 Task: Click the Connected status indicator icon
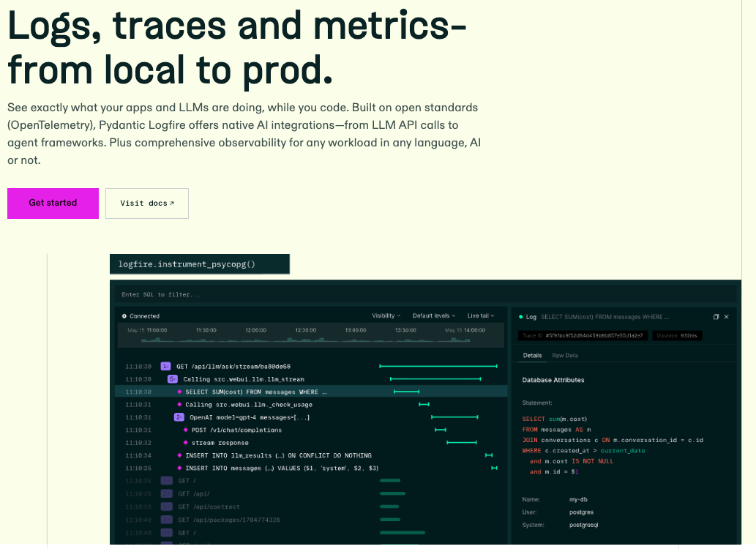click(x=124, y=316)
